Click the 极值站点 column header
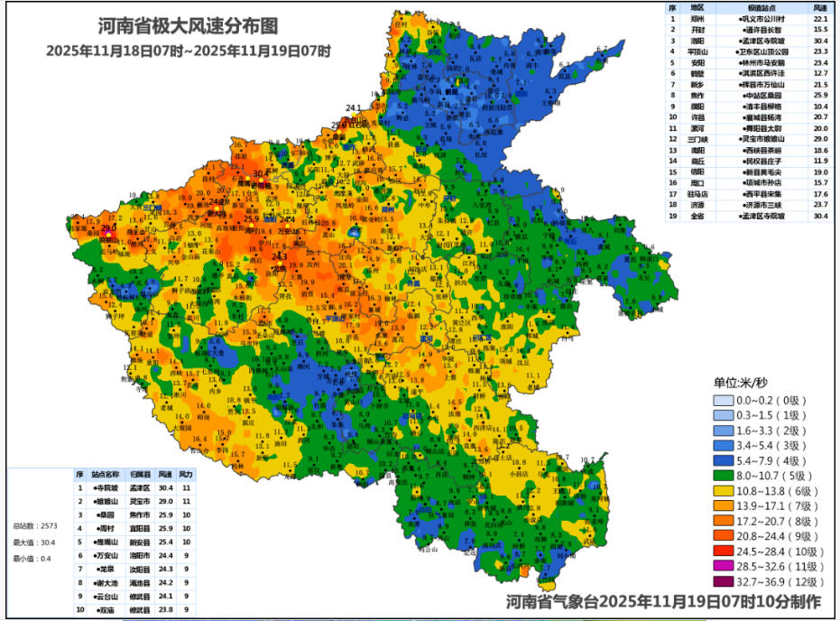 (x=759, y=6)
